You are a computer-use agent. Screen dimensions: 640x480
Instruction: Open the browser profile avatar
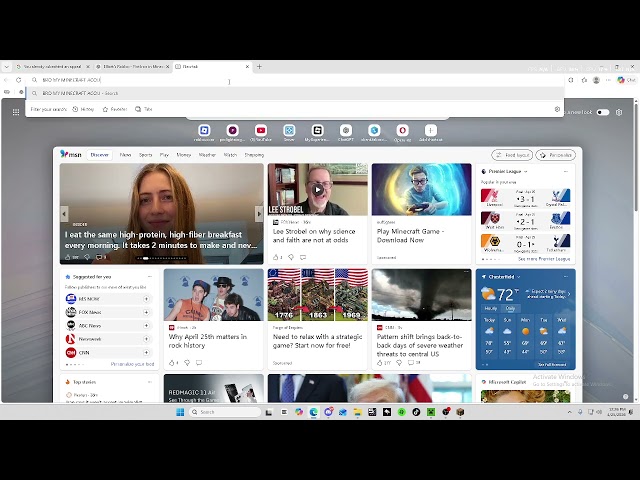(596, 80)
